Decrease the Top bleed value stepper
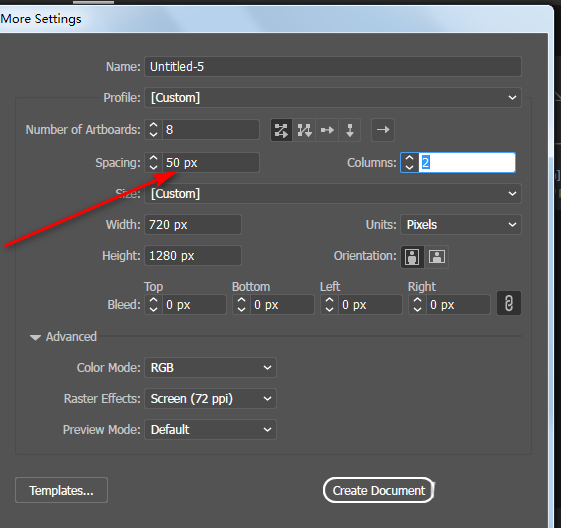 [153, 309]
